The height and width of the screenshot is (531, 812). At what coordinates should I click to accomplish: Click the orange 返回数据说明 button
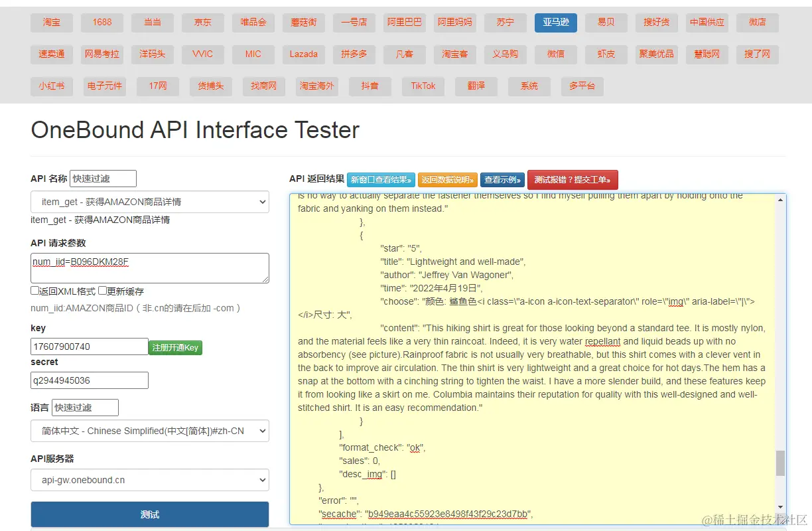tap(447, 180)
